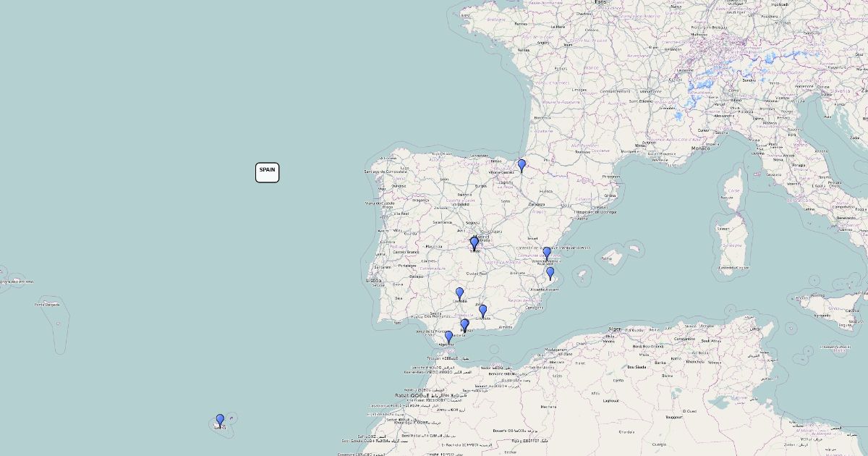Click the Cartagena city label
The width and height of the screenshot is (868, 456).
(534, 308)
